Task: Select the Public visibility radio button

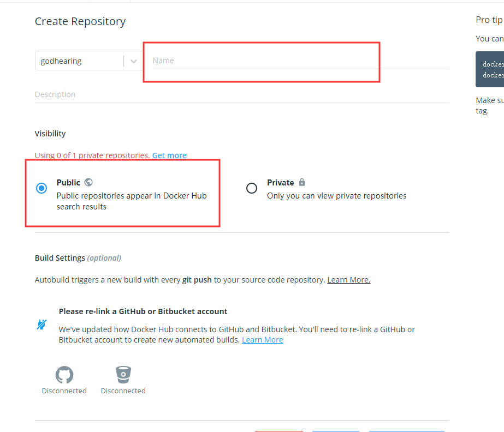Action: click(41, 188)
